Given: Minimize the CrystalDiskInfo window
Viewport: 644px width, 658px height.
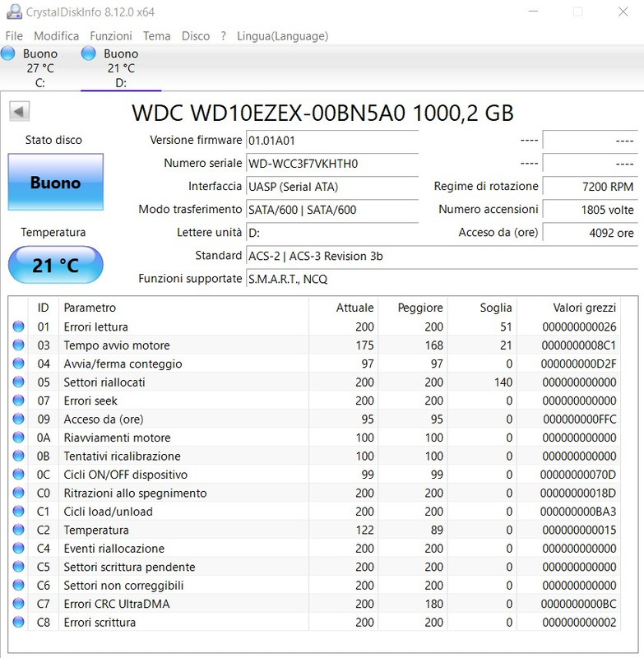Looking at the screenshot, I should (533, 12).
